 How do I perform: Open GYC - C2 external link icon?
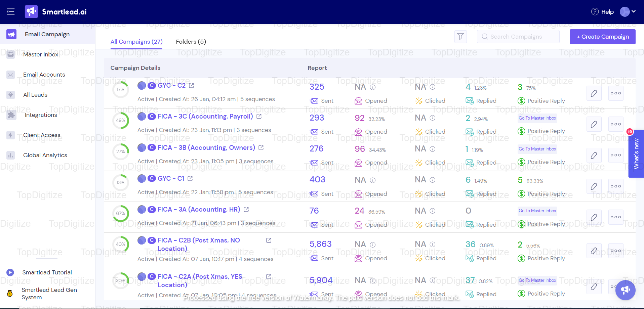[192, 86]
